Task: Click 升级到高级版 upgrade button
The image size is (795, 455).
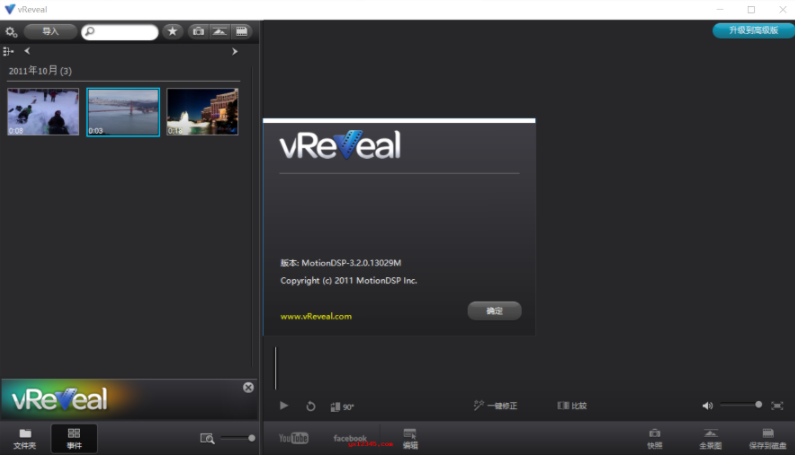Action: pos(753,30)
